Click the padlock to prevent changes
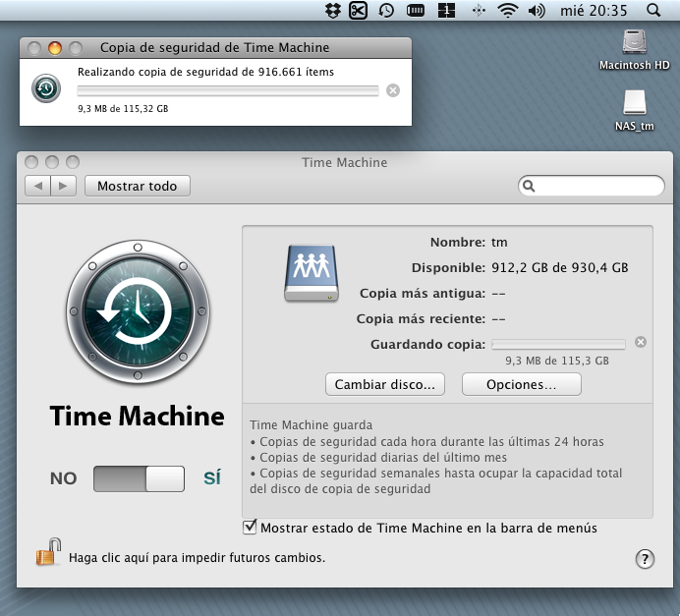 point(48,552)
